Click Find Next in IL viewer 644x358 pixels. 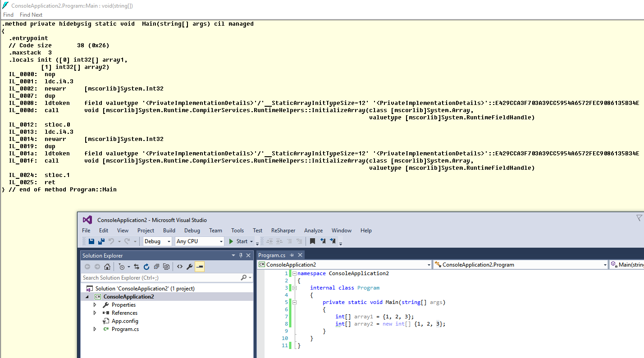point(31,15)
